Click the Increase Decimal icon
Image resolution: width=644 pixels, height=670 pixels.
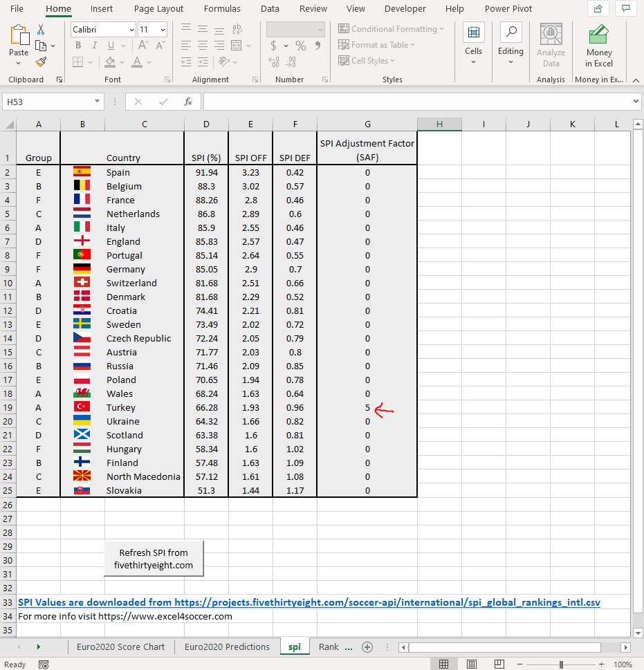(274, 61)
